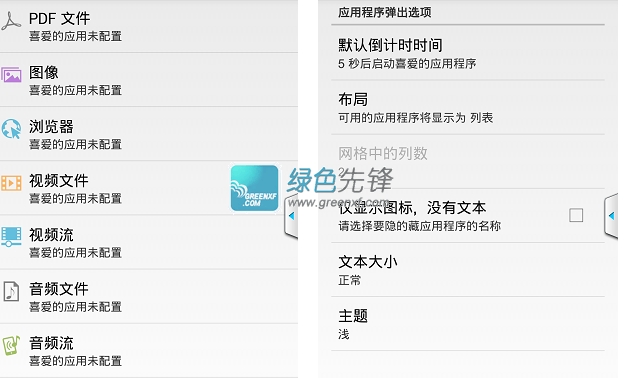Click the audio file note icon
The image size is (625, 378).
coord(11,291)
